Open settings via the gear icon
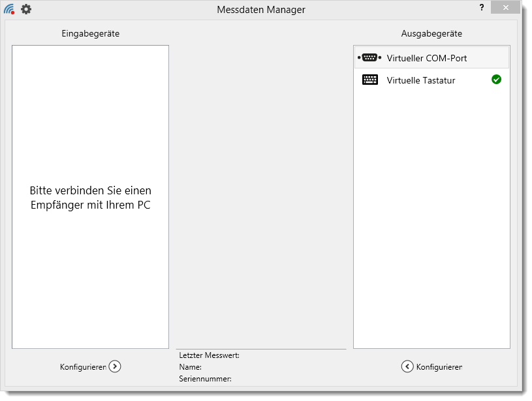 click(26, 9)
